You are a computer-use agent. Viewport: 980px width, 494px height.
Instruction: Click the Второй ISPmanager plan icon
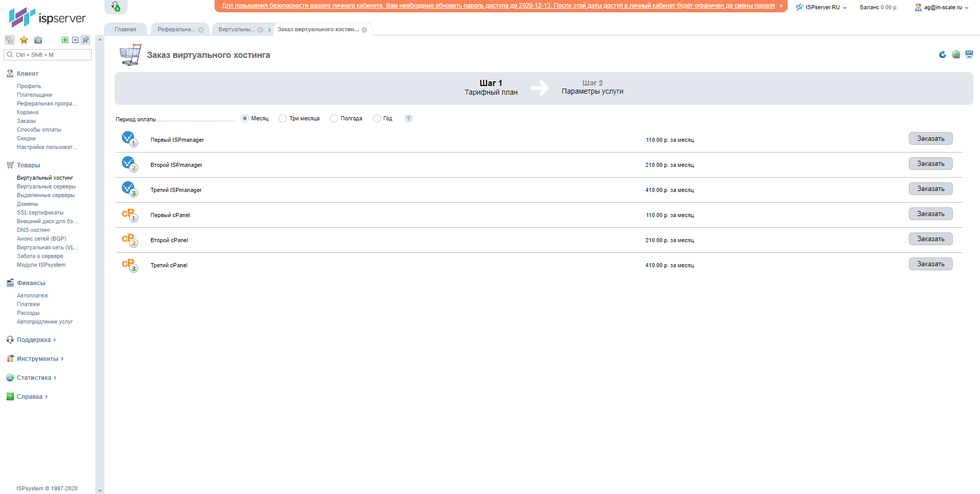coord(130,164)
